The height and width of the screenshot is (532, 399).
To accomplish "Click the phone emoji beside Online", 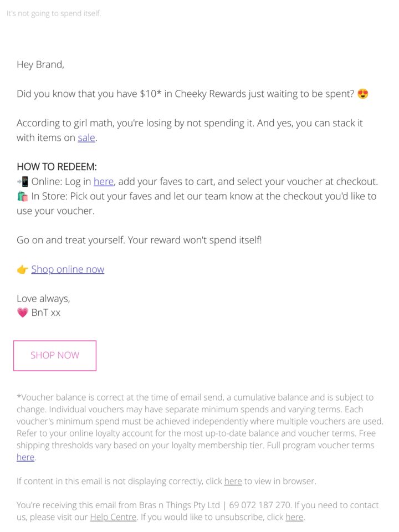I will pyautogui.click(x=23, y=182).
